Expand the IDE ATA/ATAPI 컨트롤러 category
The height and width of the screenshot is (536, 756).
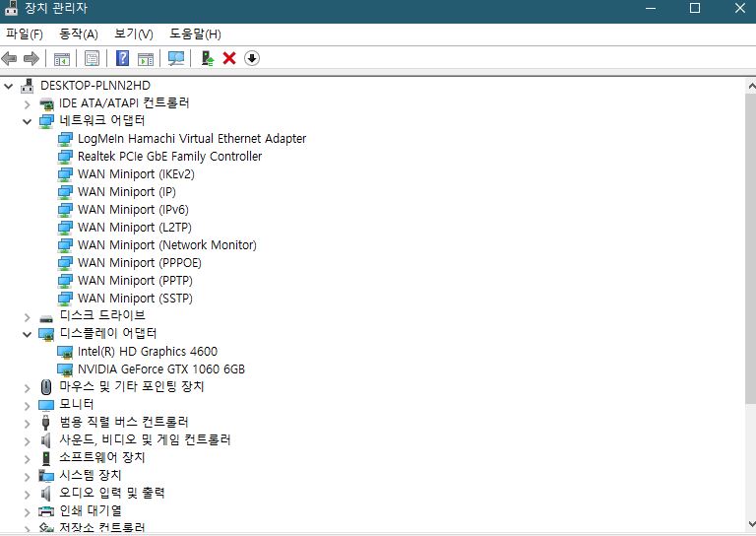coord(28,103)
